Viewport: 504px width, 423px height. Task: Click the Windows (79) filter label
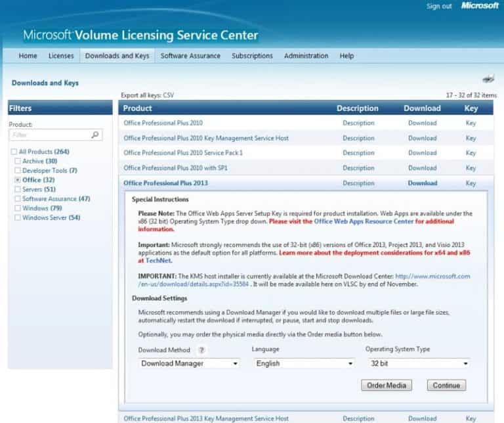click(x=42, y=208)
